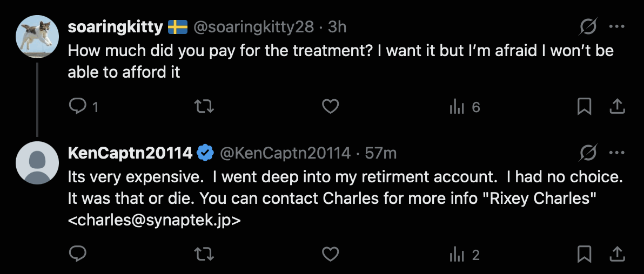Image resolution: width=644 pixels, height=274 pixels.
Task: Reply to soaringkitty's tweet
Action: [78, 107]
